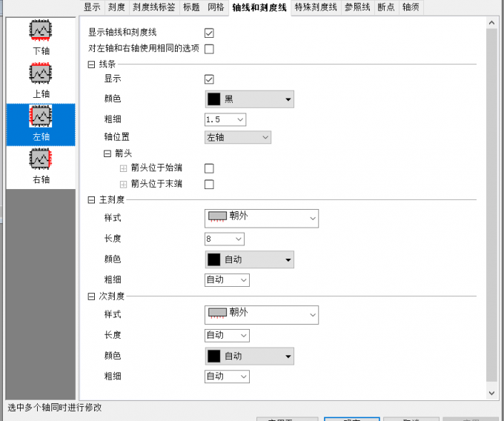
Task: Switch to the 轴须 tab
Action: (x=411, y=7)
